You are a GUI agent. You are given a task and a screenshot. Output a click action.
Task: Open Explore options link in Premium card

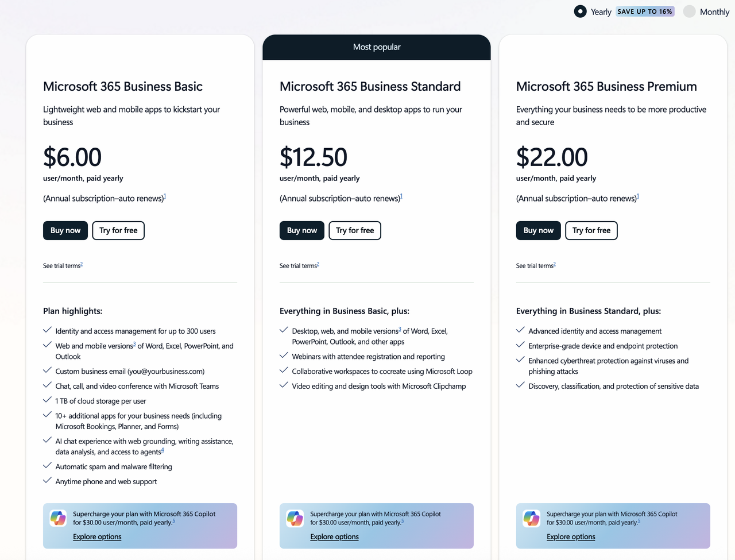pos(571,536)
